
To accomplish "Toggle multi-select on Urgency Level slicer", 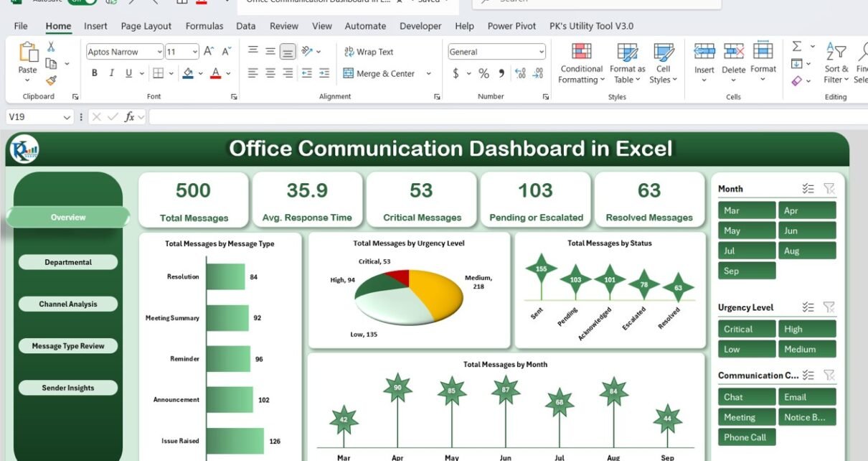I will click(x=808, y=307).
